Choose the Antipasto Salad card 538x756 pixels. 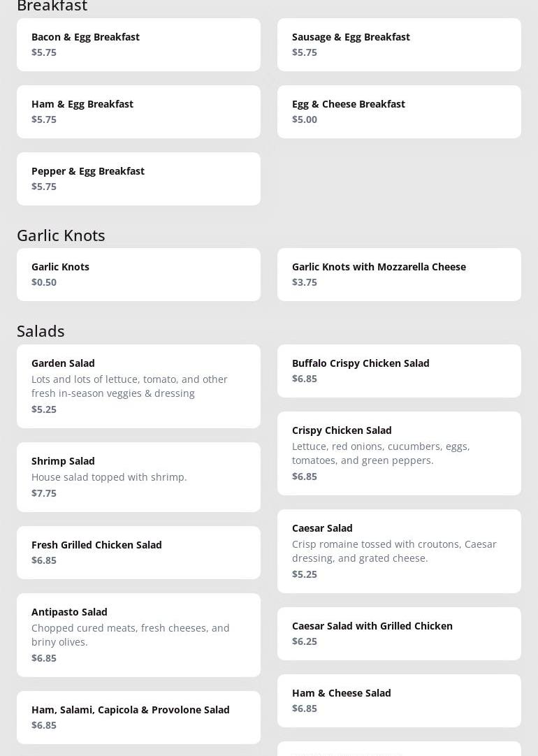pos(138,634)
